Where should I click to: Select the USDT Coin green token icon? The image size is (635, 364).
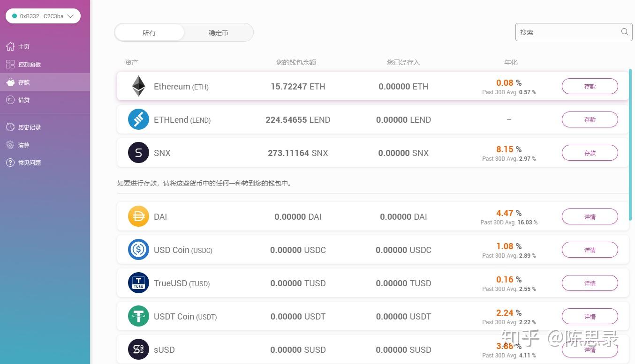(138, 316)
